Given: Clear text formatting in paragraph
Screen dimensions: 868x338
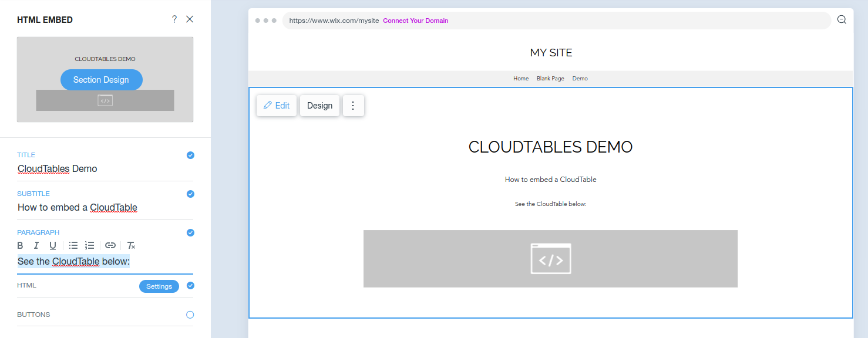Looking at the screenshot, I should (132, 245).
